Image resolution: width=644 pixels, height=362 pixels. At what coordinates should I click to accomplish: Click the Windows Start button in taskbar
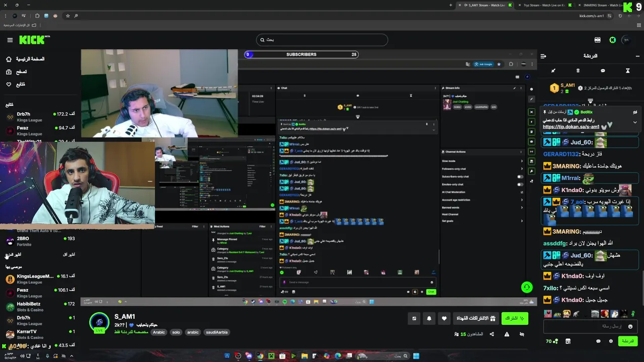pos(416,356)
